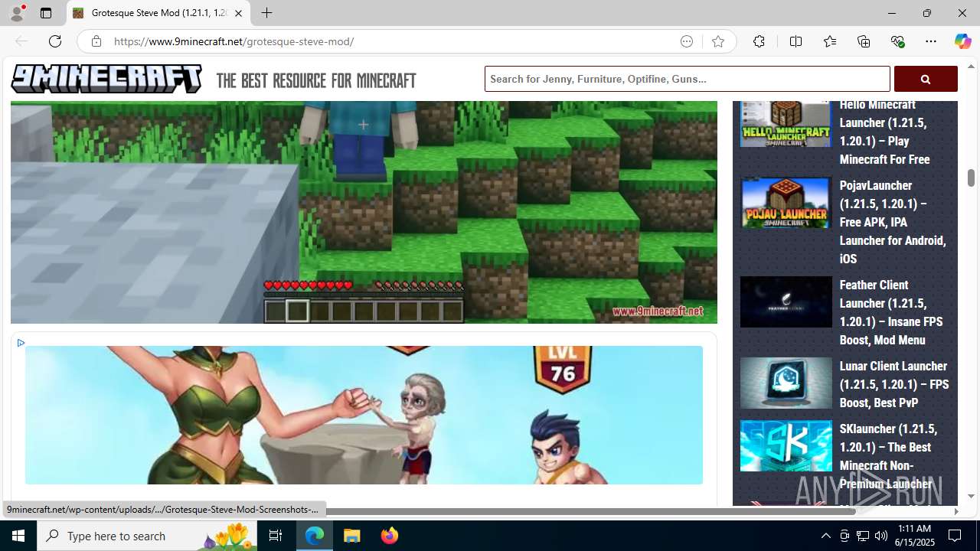This screenshot has height=551, width=980.
Task: Open the tab actions menu icon
Action: (46, 13)
